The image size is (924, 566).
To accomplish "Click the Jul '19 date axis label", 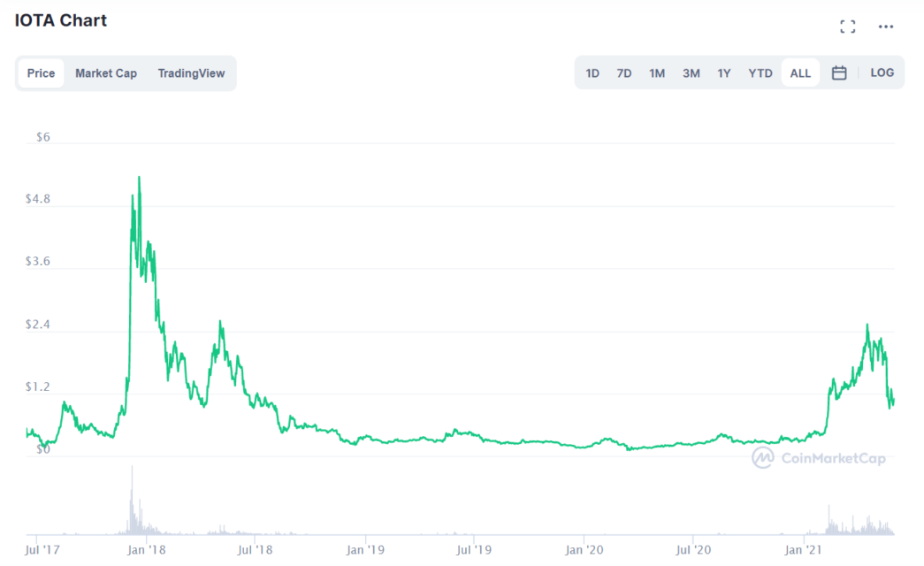I will coord(474,550).
